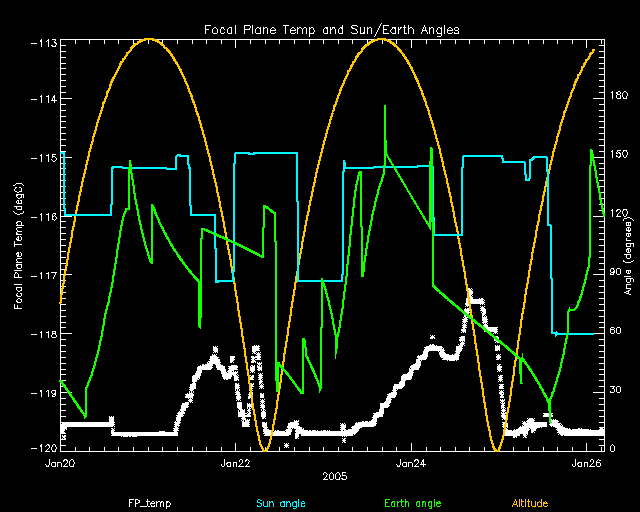Select the orange Altitude legend label

point(530,503)
